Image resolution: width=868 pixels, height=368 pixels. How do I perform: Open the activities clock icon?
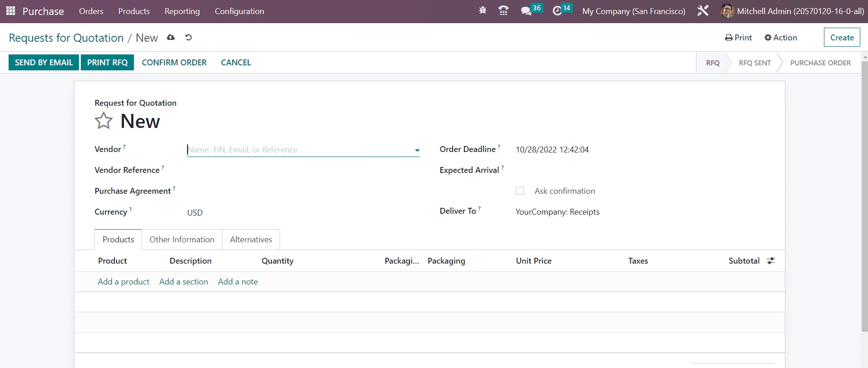(557, 11)
